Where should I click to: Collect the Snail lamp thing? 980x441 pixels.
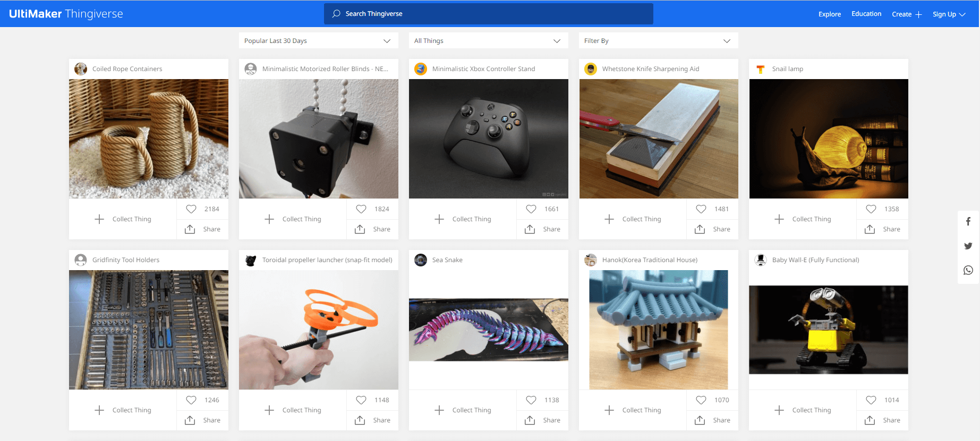tap(803, 219)
